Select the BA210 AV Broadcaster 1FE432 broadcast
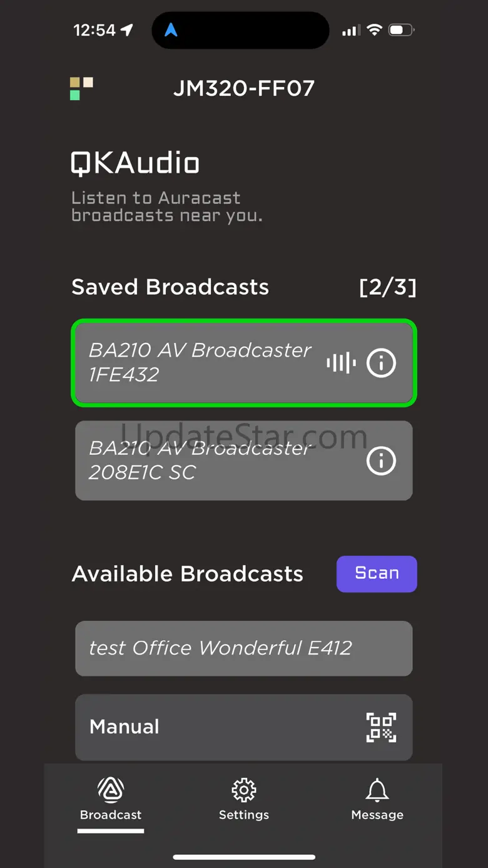Screen dimensions: 488x868 [200, 362]
